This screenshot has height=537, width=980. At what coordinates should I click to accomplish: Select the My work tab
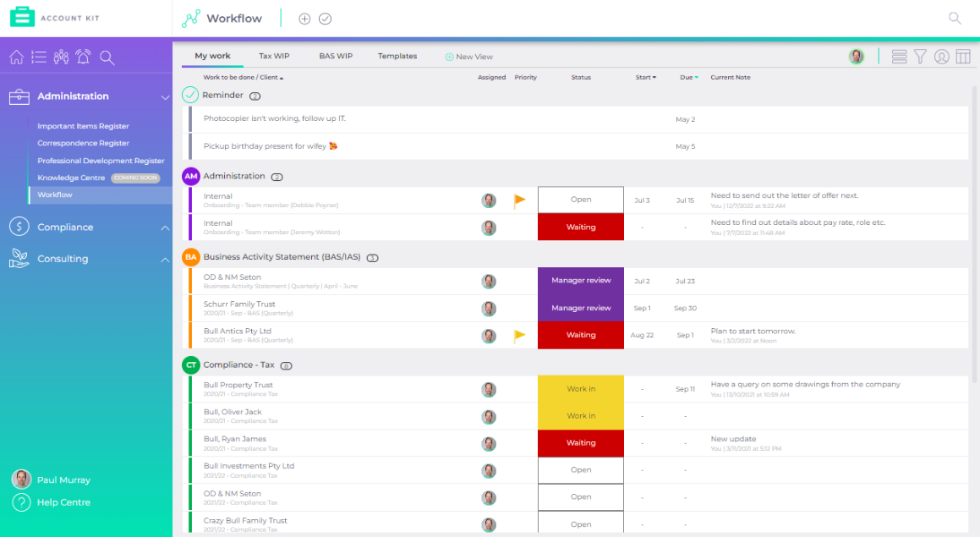click(212, 56)
